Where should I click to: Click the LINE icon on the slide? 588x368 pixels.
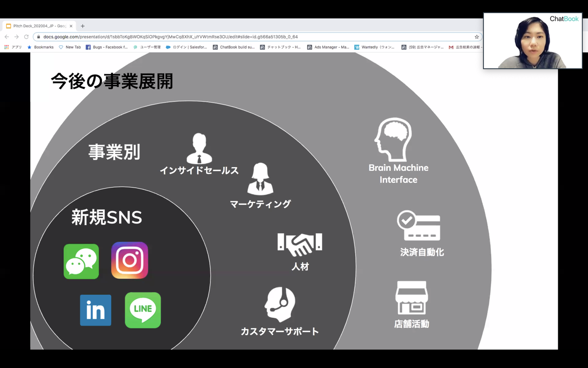pyautogui.click(x=143, y=310)
